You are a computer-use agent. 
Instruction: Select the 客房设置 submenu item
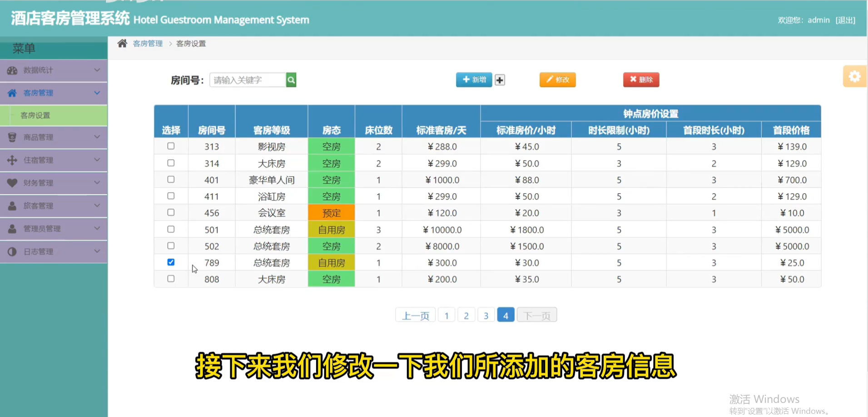(35, 116)
